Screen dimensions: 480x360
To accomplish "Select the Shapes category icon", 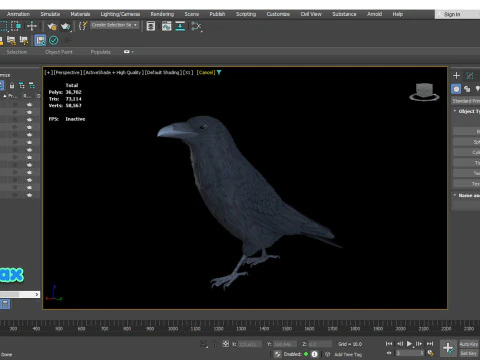I will click(x=467, y=89).
